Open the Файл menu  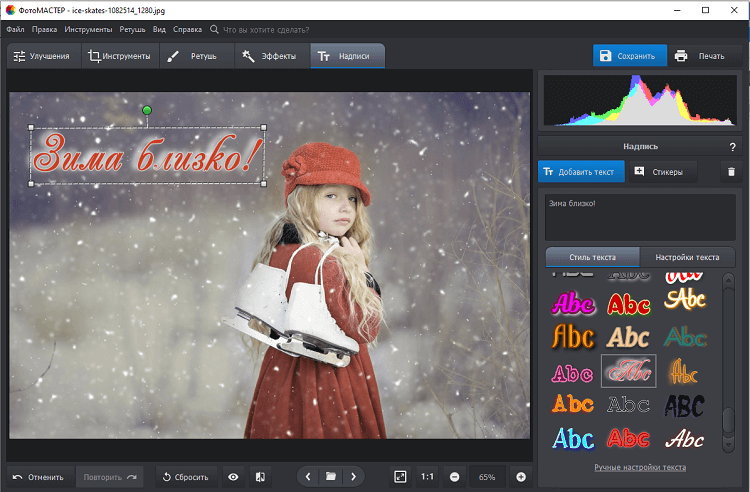click(15, 30)
